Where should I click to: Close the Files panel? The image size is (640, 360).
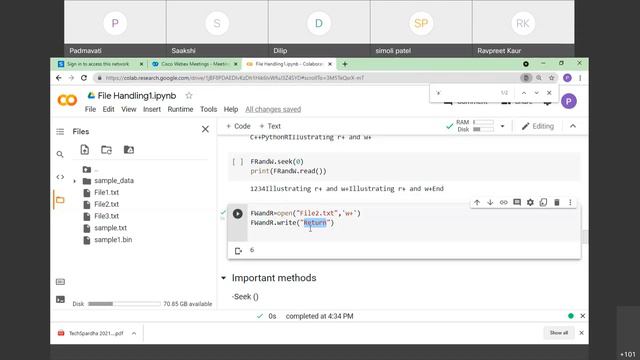pyautogui.click(x=205, y=129)
